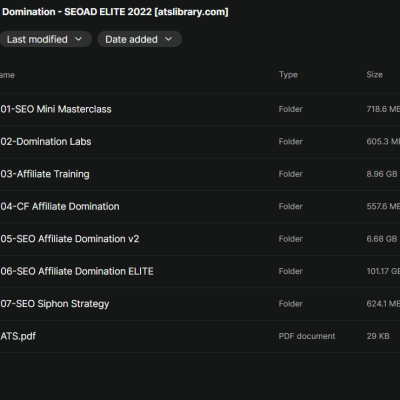Screen dimensions: 400x400
Task: Click the SEOAD ELITE 2022 folder title
Action: [115, 12]
